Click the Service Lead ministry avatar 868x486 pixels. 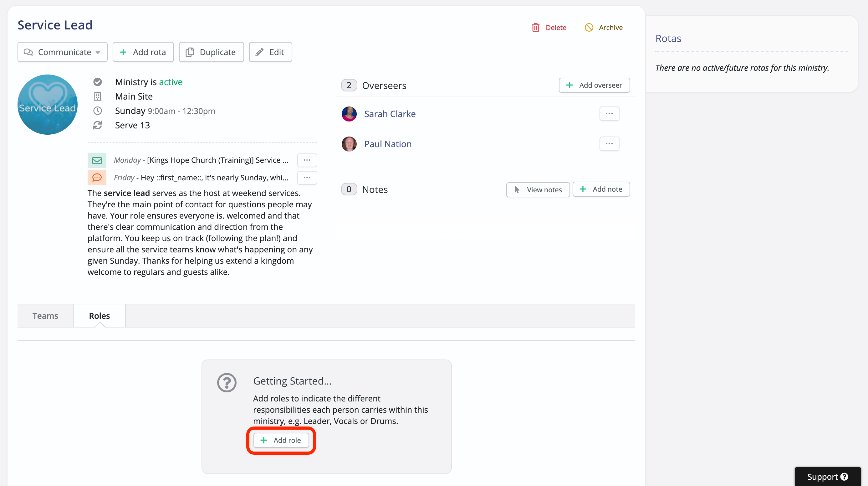point(48,105)
